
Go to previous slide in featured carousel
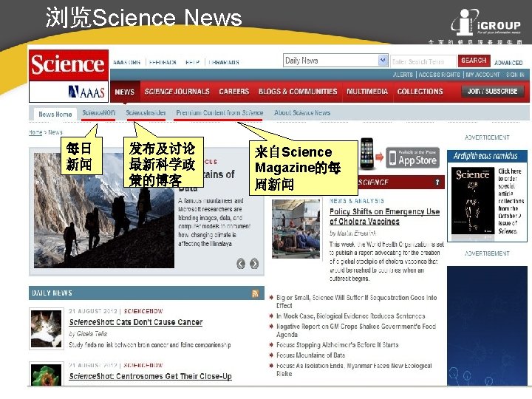[x=241, y=263]
